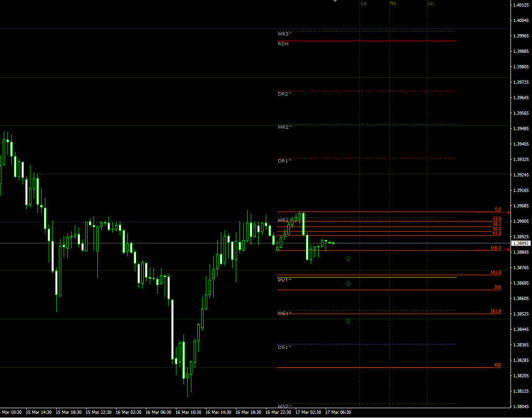Screen dimensions: 532x418
Task: Click the chart shift triangle at top
Action: (x=335, y=1)
